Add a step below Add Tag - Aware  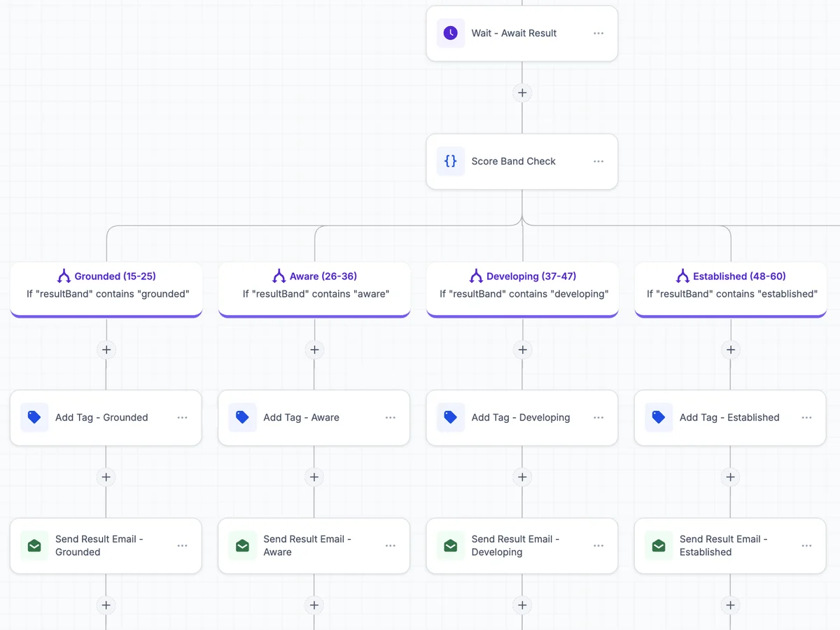click(x=314, y=477)
